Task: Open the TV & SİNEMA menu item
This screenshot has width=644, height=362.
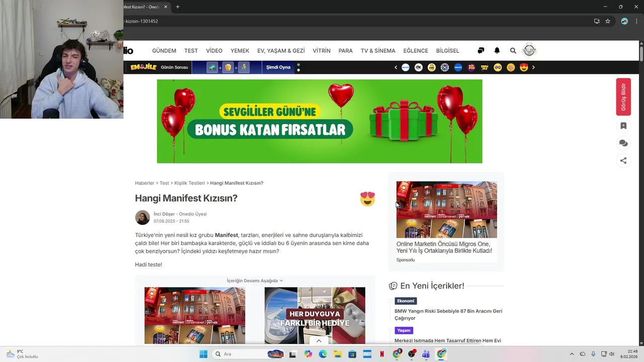Action: pos(378,51)
